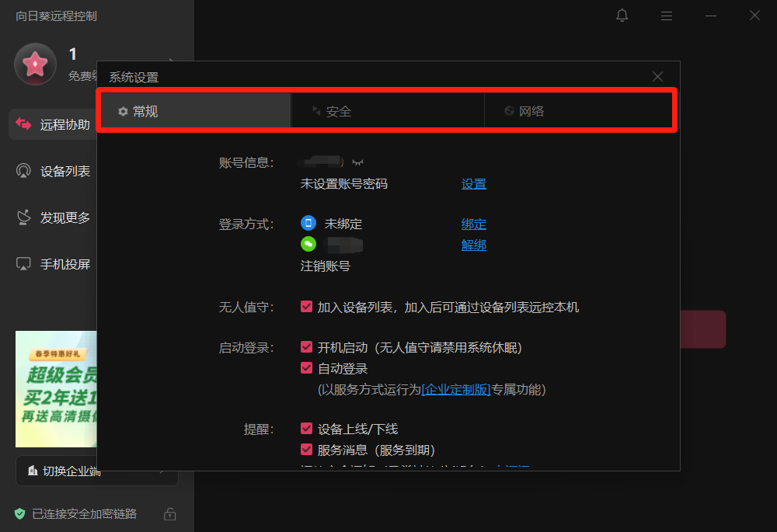
Task: Uncheck 开机启动 checkbox
Action: pyautogui.click(x=306, y=346)
